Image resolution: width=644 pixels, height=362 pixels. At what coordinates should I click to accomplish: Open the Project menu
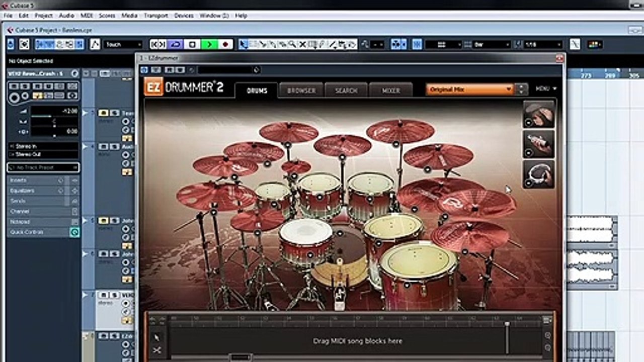pyautogui.click(x=44, y=16)
